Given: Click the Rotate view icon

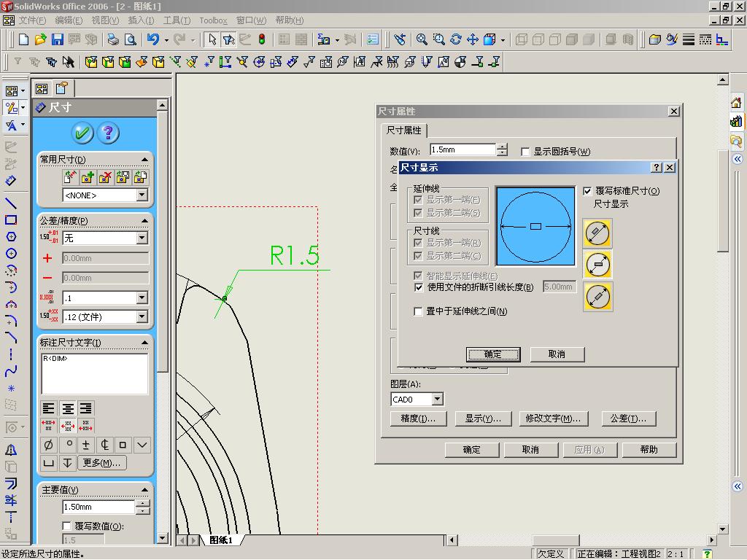Looking at the screenshot, I should pyautogui.click(x=455, y=39).
